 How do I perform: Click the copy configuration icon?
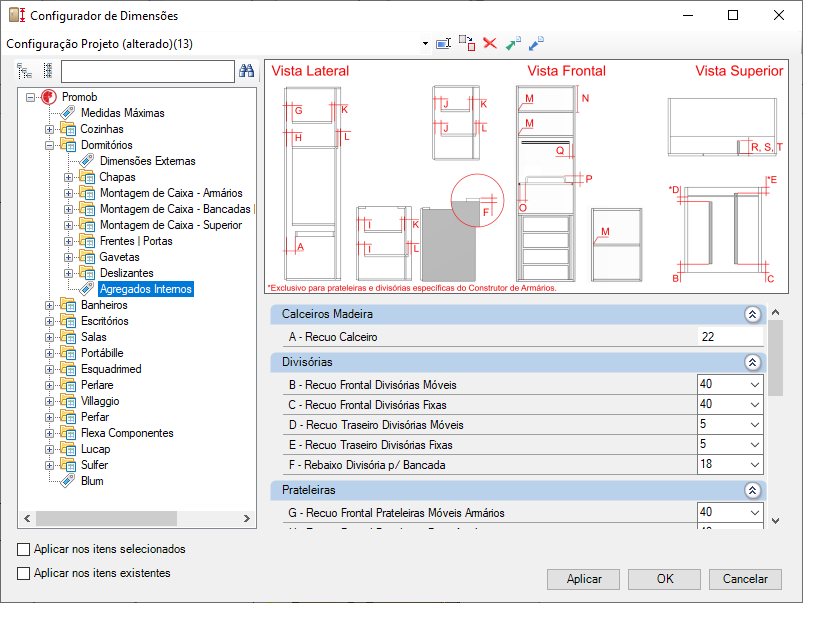point(467,43)
